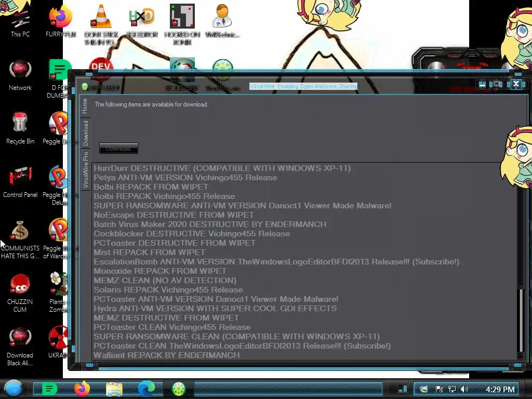The width and height of the screenshot is (532, 399).
Task: Launch Microsoft Edge from the taskbar
Action: (x=146, y=389)
